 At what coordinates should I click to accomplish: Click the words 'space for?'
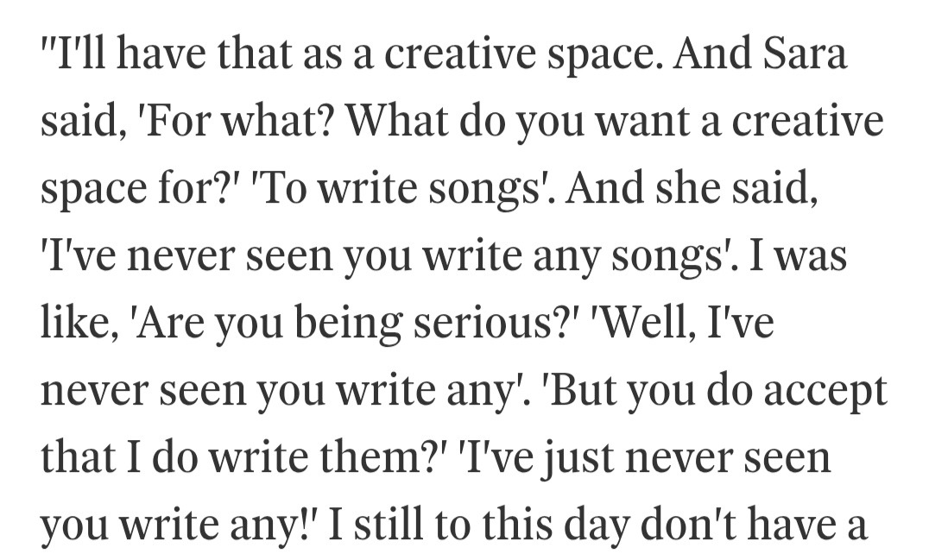(141, 190)
